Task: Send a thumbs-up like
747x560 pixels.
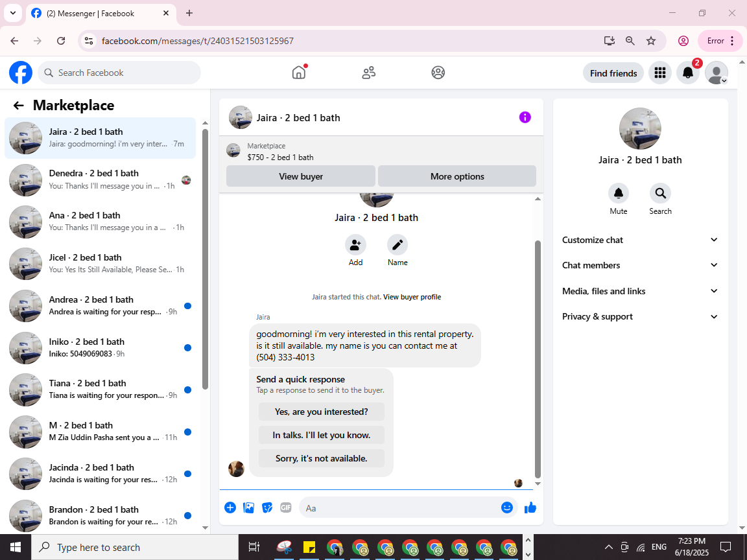Action: [530, 507]
